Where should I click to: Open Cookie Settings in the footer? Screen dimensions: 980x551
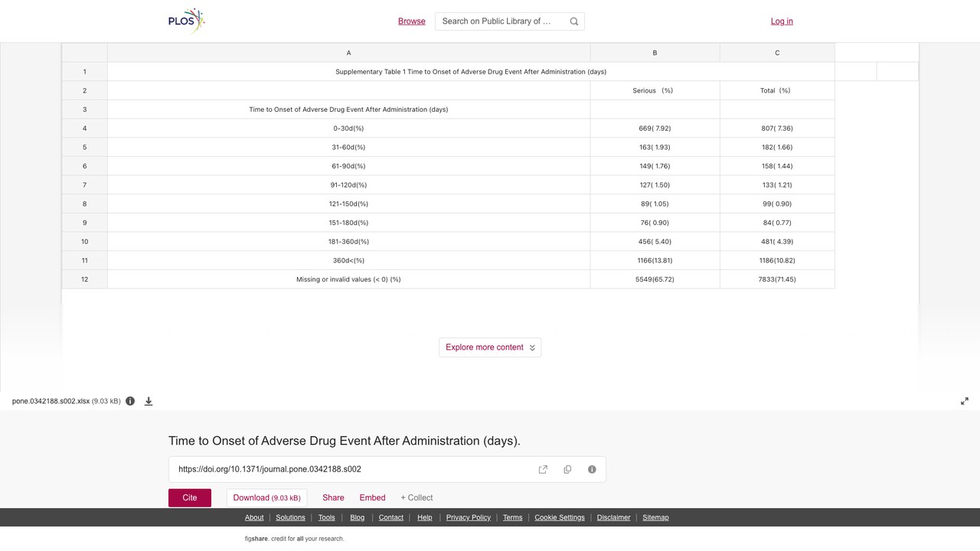click(560, 517)
